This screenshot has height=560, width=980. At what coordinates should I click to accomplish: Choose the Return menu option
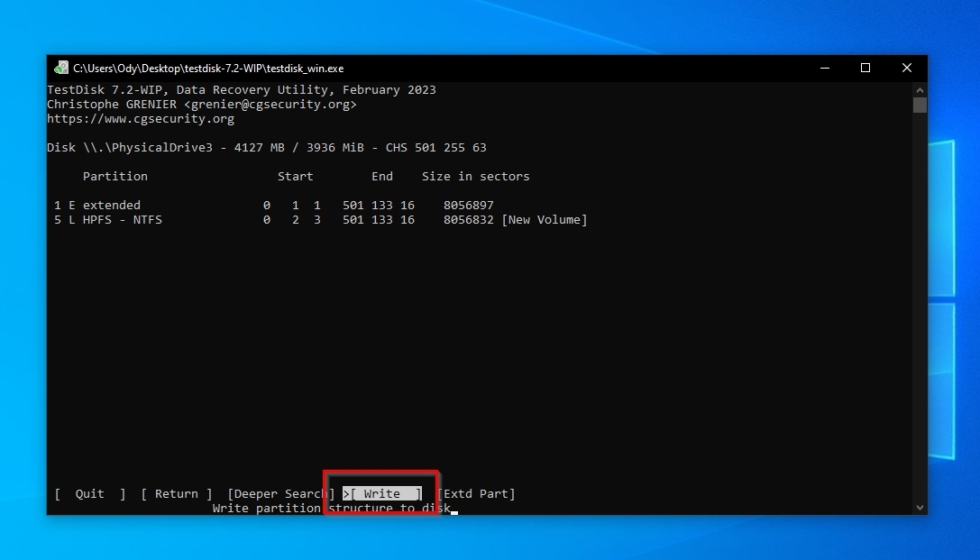pos(177,493)
